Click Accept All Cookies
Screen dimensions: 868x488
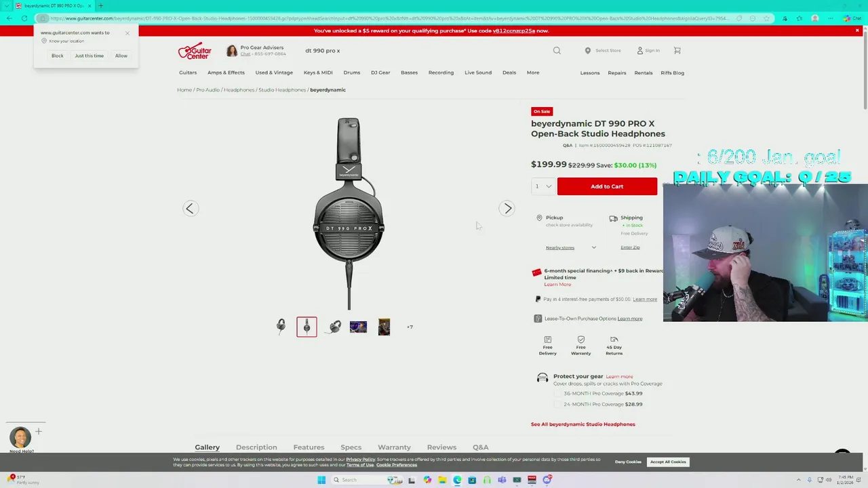point(668,462)
